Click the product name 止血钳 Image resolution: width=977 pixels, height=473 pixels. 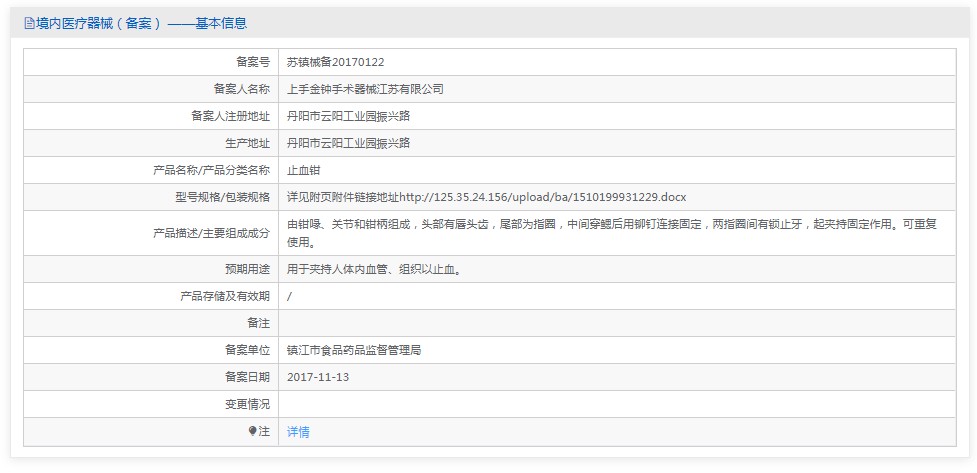point(303,170)
